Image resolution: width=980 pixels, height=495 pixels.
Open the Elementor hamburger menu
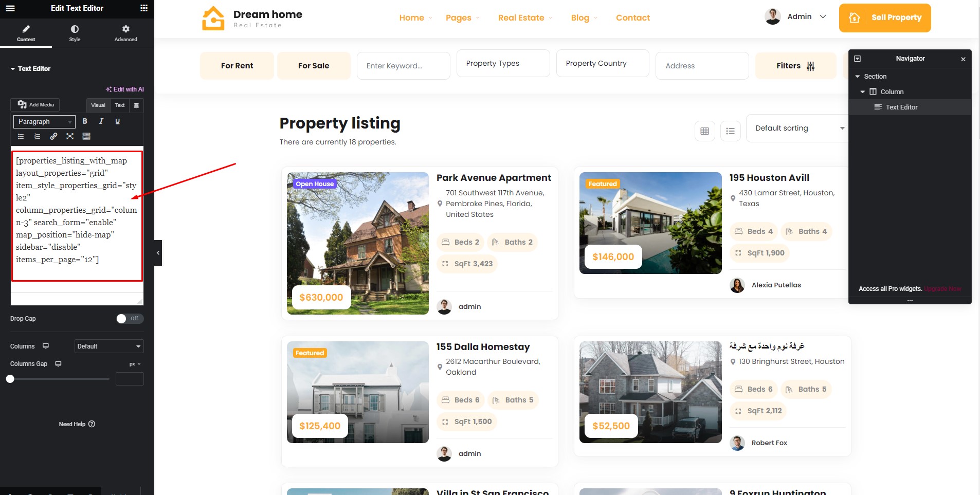[x=10, y=8]
